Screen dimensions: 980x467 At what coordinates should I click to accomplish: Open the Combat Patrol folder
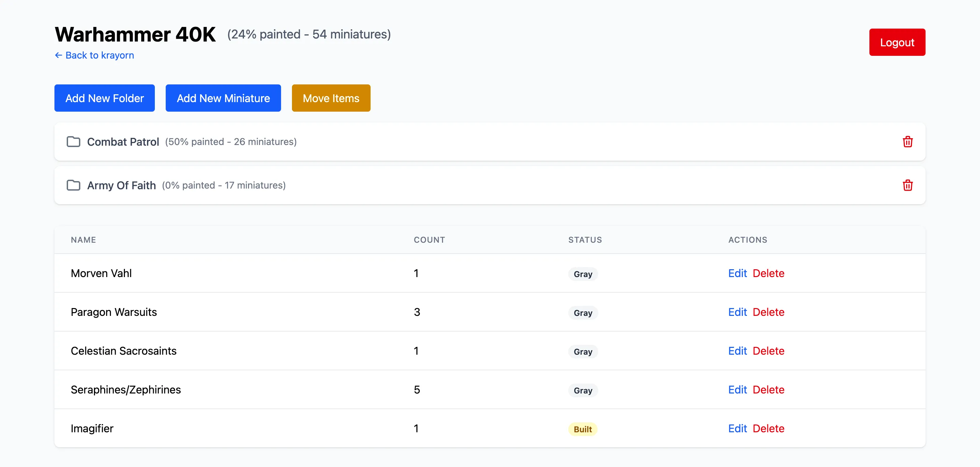123,142
